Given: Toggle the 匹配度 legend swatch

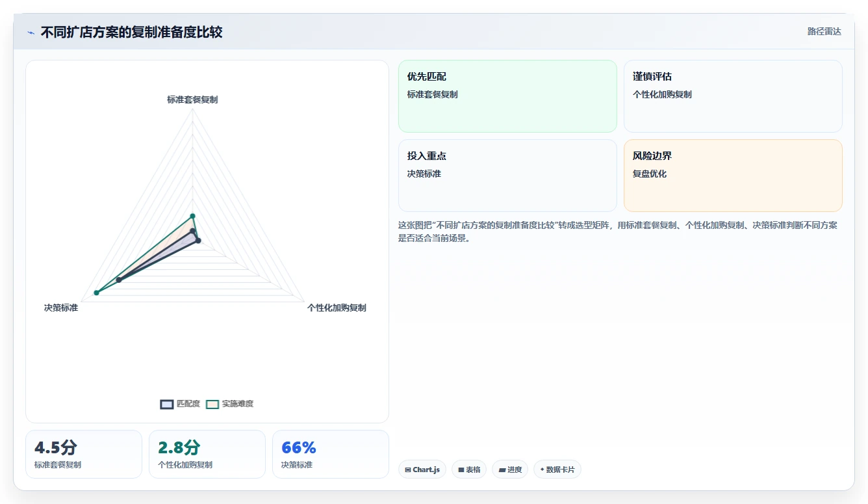Looking at the screenshot, I should coord(167,404).
